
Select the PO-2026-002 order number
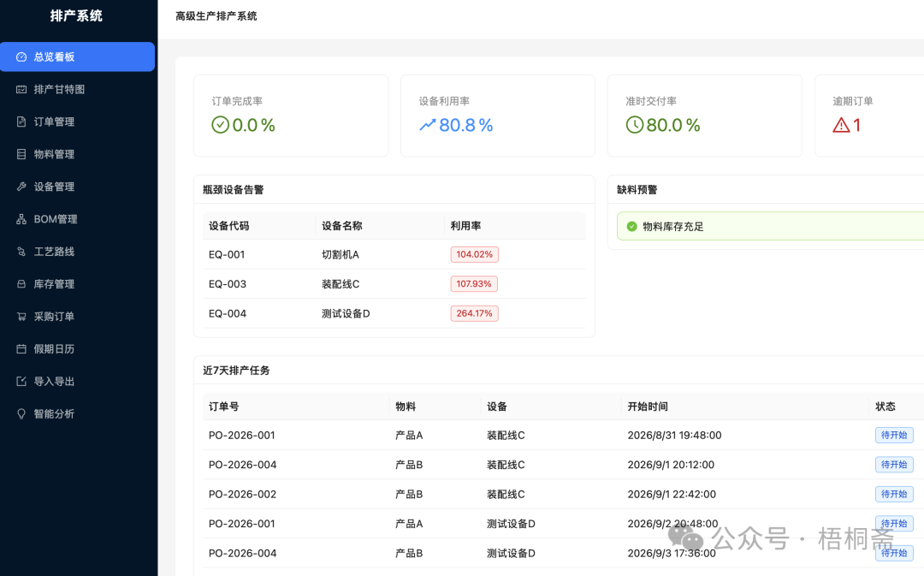point(242,494)
